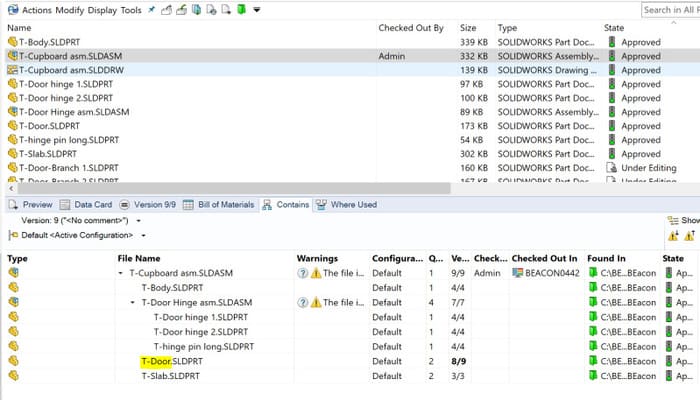Select T-Door hinge 1.SLDPRT in upper file list

pos(66,84)
